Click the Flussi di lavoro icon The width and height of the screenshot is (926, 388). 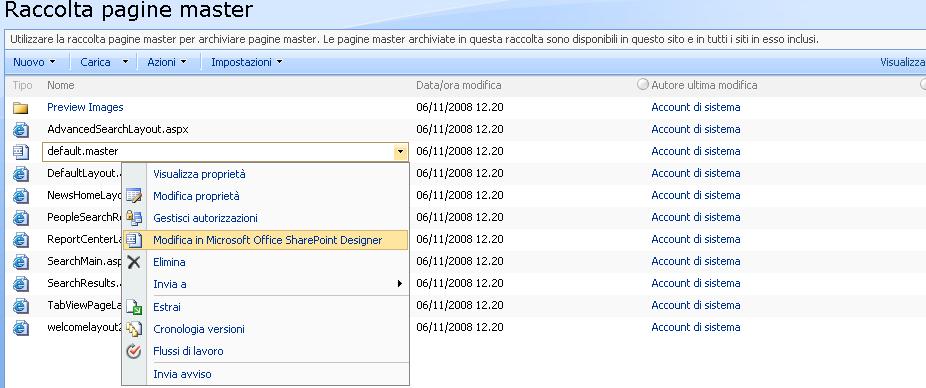(134, 351)
